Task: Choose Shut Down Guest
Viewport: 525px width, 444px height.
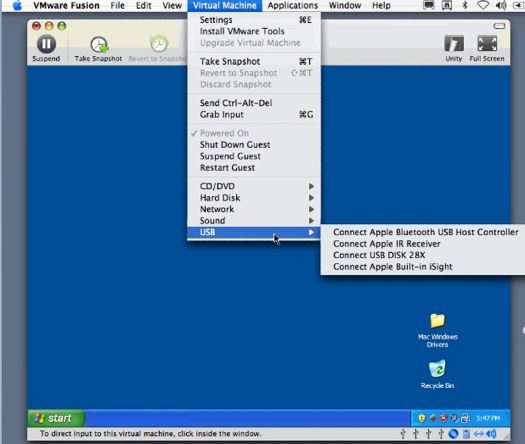Action: click(254, 145)
